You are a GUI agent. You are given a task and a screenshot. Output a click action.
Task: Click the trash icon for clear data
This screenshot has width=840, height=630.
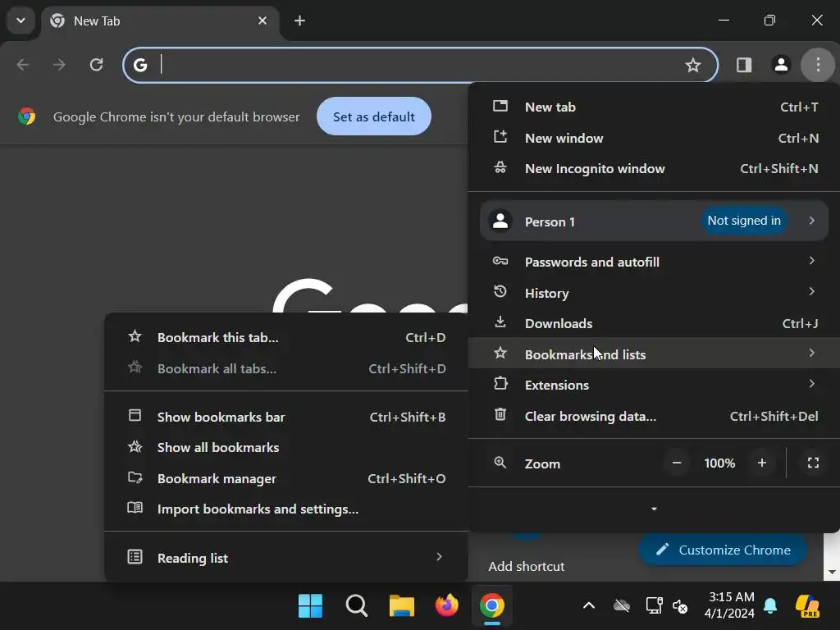click(500, 414)
